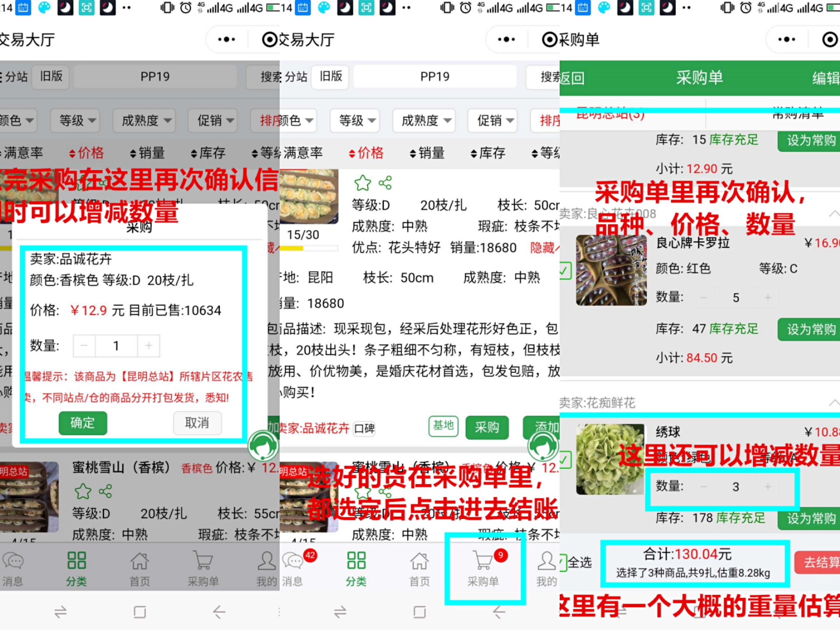840x630 pixels.
Task: Tap mini-program close circle in right screen
Action: click(829, 39)
